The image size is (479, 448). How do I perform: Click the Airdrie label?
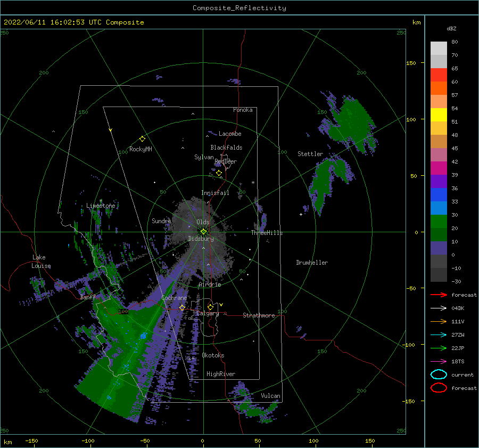tap(210, 284)
